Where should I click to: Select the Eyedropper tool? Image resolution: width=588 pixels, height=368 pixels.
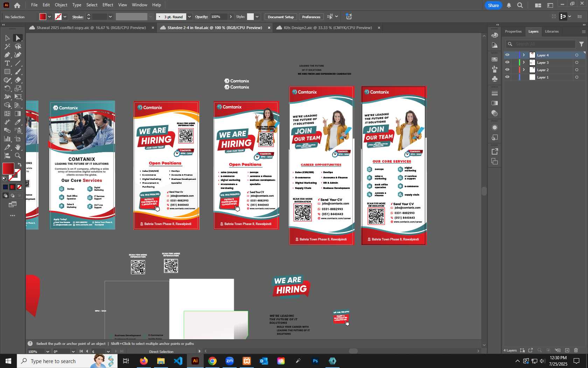point(18,122)
